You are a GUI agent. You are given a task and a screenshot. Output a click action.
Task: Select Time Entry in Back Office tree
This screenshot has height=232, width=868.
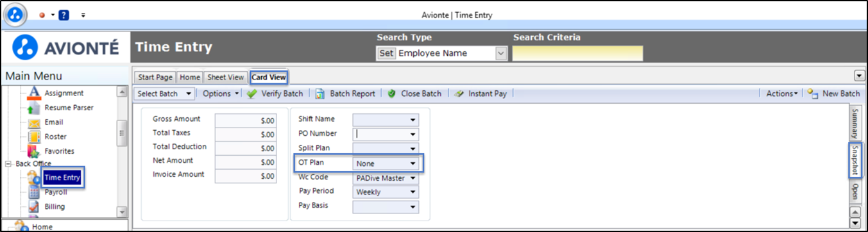click(x=62, y=178)
